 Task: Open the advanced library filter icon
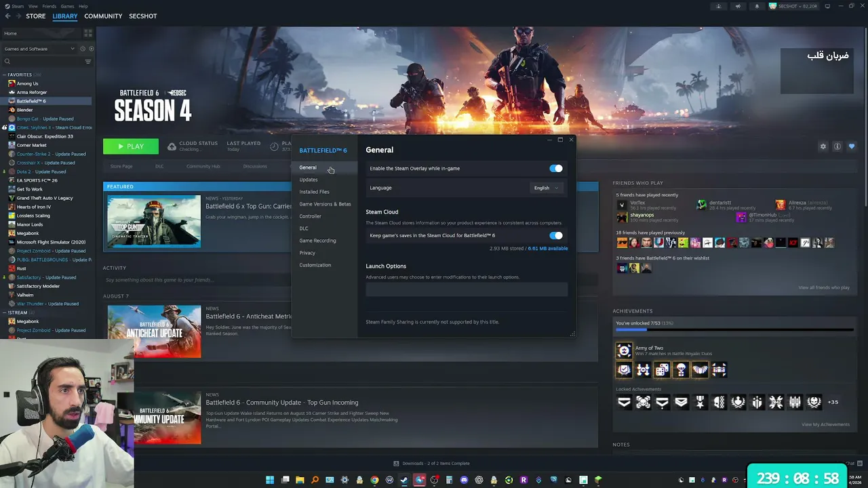(87, 62)
